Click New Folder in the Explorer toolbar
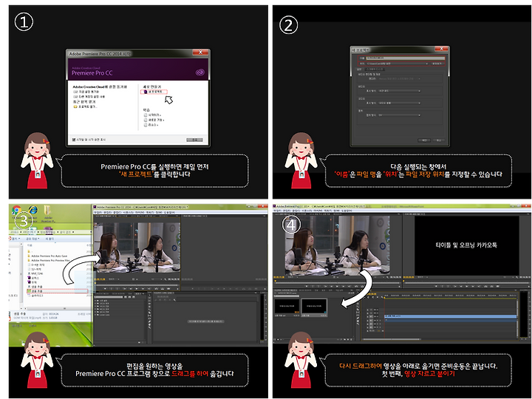 pyautogui.click(x=50, y=239)
